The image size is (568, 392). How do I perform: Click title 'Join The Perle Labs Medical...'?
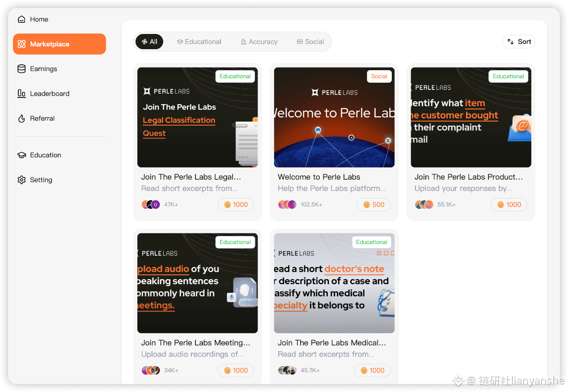coord(332,343)
